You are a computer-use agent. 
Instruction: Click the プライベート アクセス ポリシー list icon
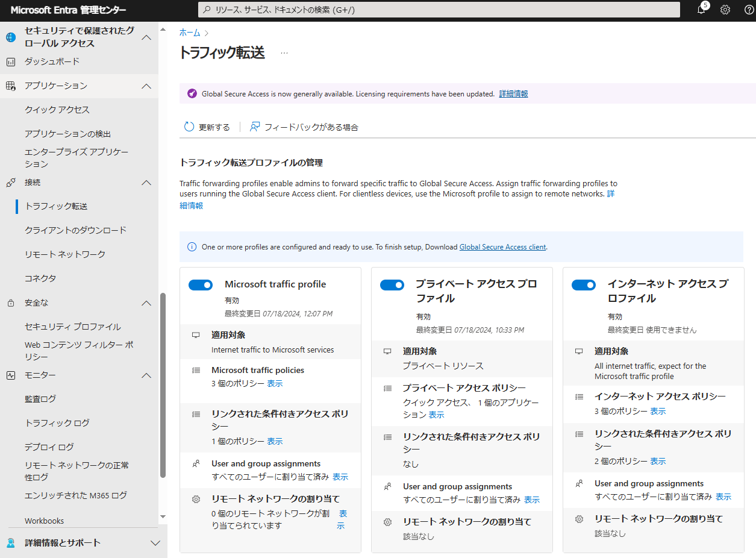387,388
